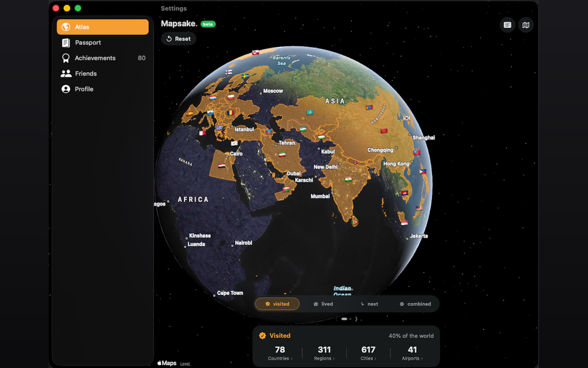Click the Sri Lanka flag

click(356, 222)
